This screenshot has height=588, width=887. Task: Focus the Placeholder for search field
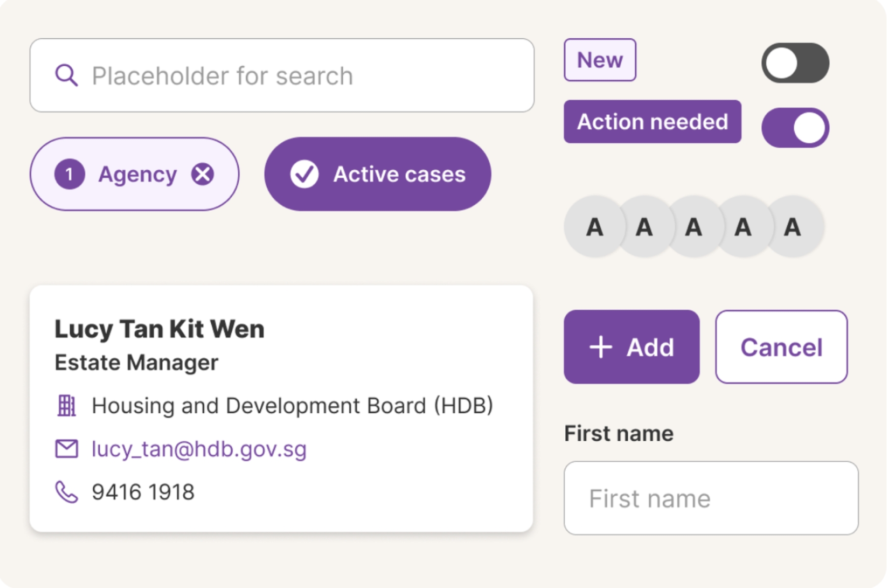(282, 76)
